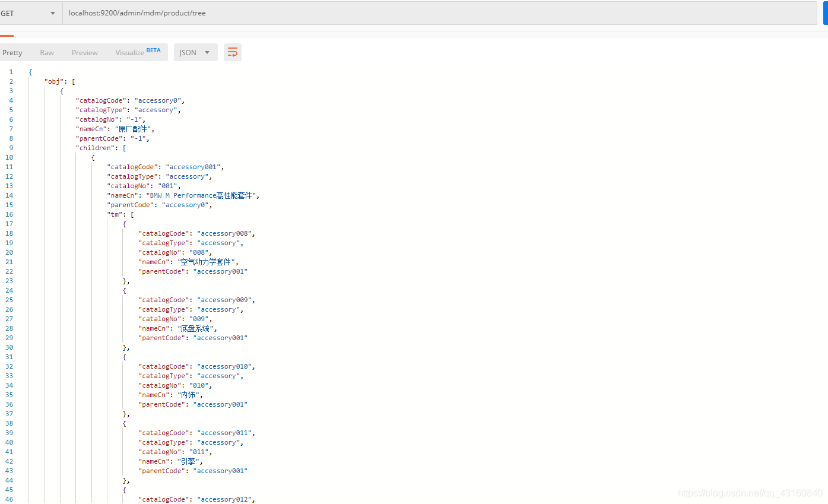Click line number 1 in the gutter

click(11, 72)
